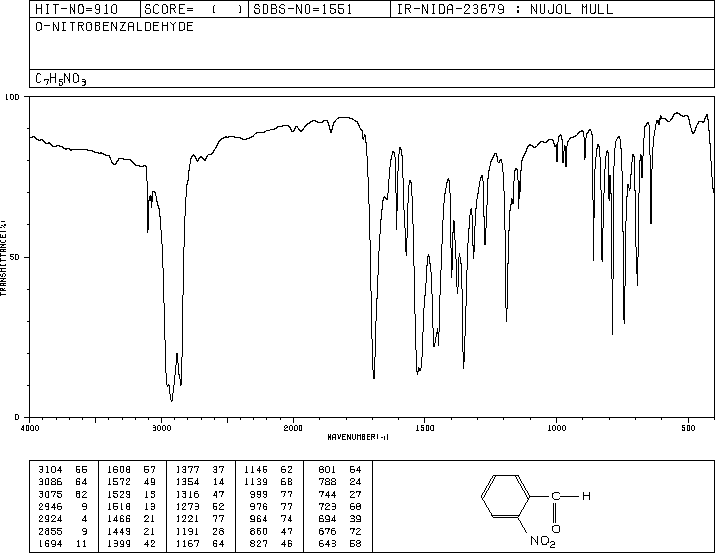Click the TRANSMITTANCE y-axis title
This screenshot has height=553, width=715.
(4, 258)
